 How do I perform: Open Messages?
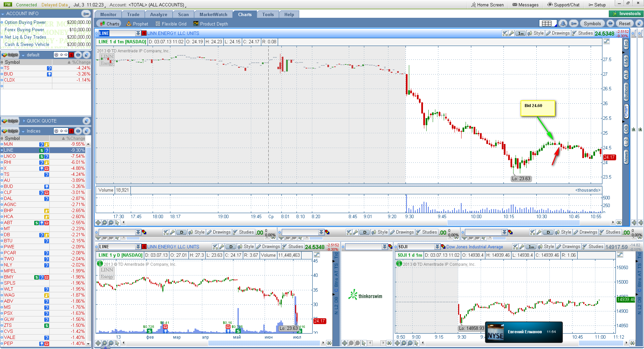coord(525,5)
